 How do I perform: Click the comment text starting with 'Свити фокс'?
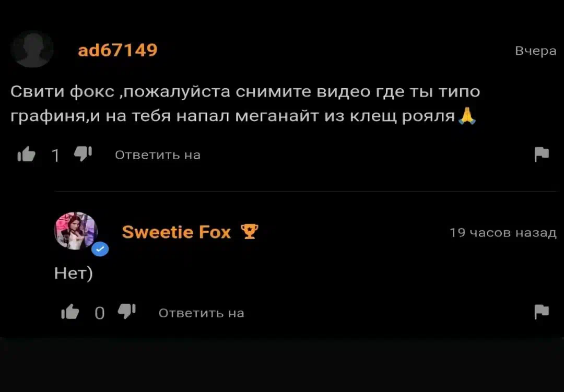pyautogui.click(x=245, y=103)
